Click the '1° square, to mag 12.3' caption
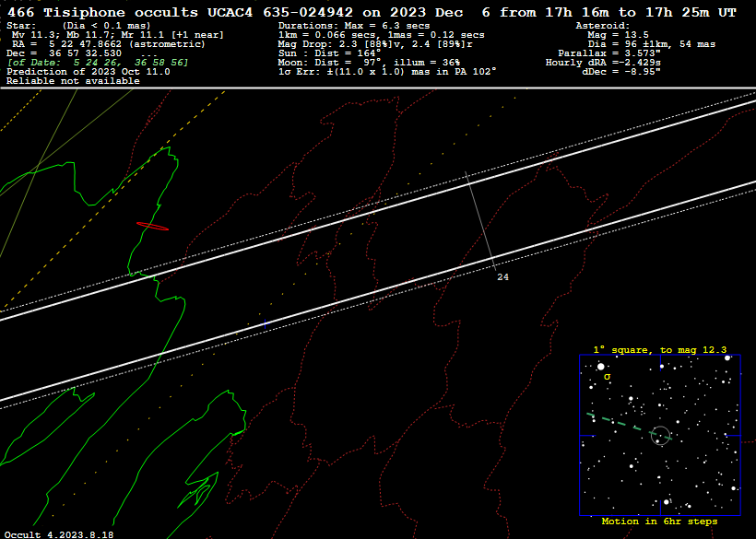 click(x=660, y=350)
